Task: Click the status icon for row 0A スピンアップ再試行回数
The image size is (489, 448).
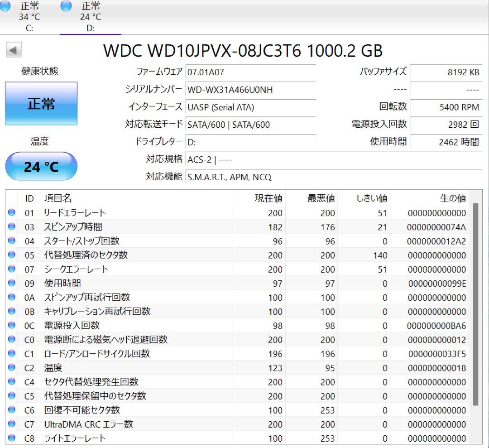Action: pyautogui.click(x=11, y=297)
